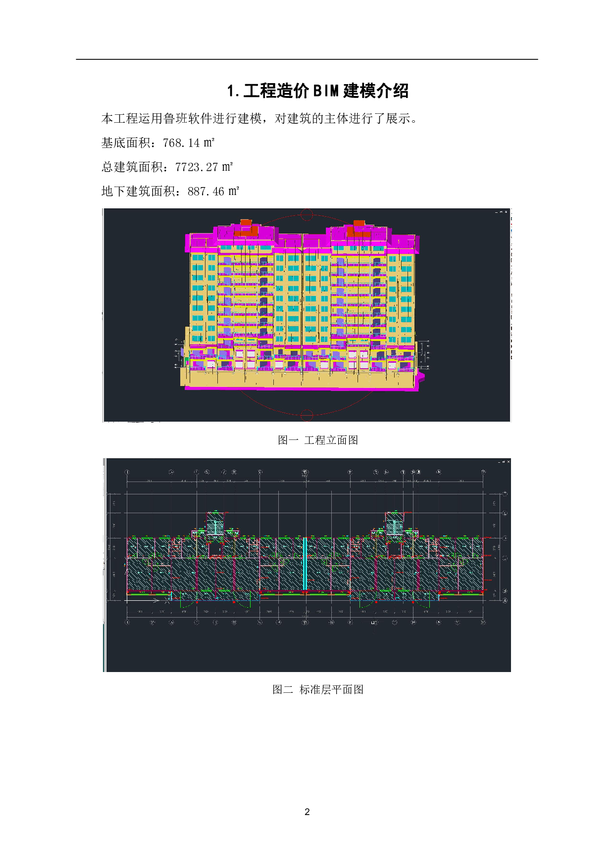Restore the elevation model viewport window
Screen dimensions: 614x868
(501, 212)
